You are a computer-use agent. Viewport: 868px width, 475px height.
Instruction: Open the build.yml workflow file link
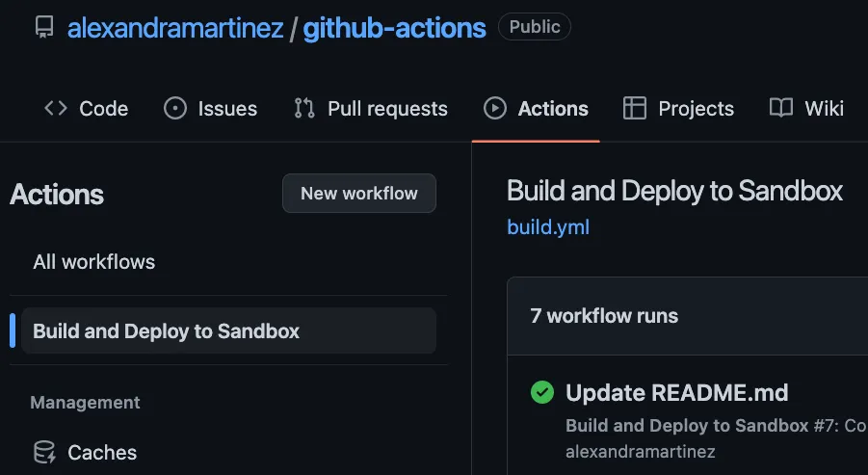point(548,227)
